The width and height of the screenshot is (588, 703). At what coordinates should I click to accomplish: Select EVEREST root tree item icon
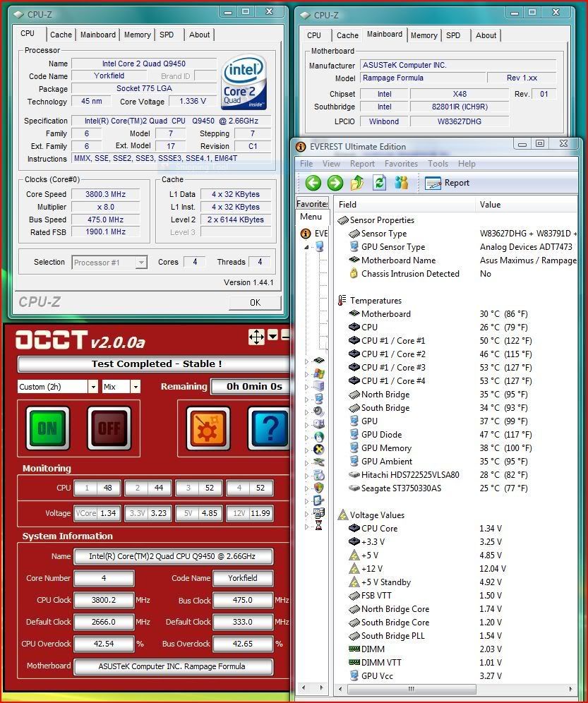coord(306,234)
